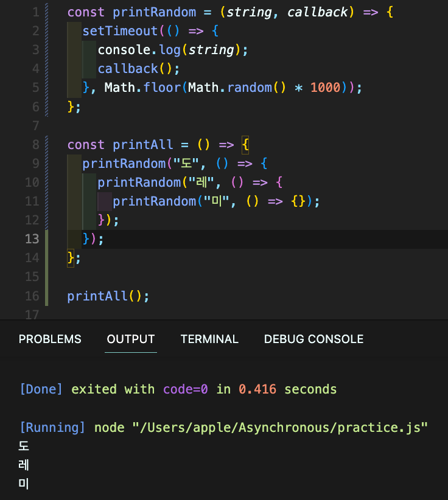Click the number 1000 on line 5
Viewport: 448px width, 500px height.
click(x=326, y=88)
